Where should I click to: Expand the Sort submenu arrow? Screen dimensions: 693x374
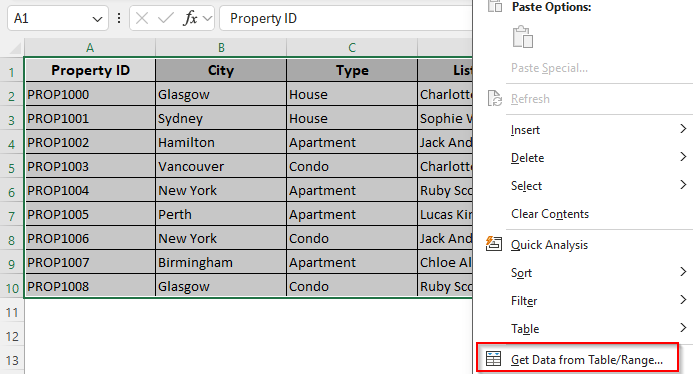(x=683, y=271)
